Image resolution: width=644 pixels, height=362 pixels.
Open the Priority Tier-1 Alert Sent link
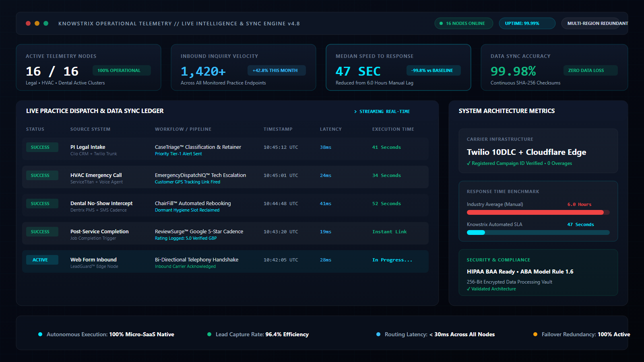pos(178,154)
